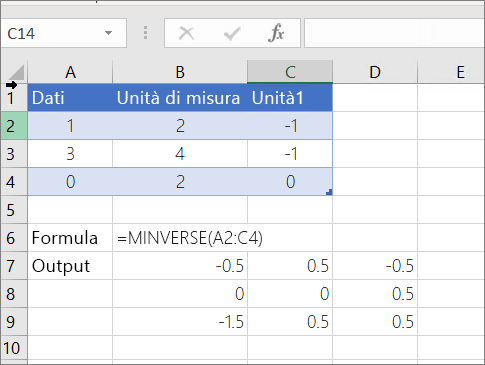Click the formula bar resize dots handle

(145, 33)
